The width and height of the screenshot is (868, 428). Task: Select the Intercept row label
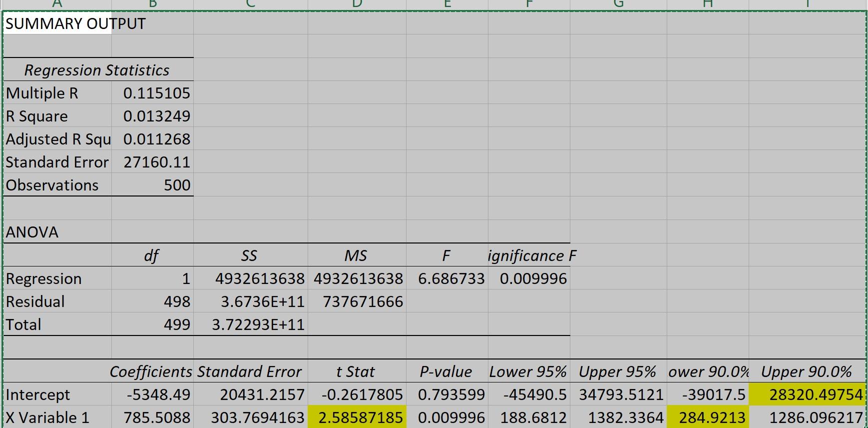(57, 394)
